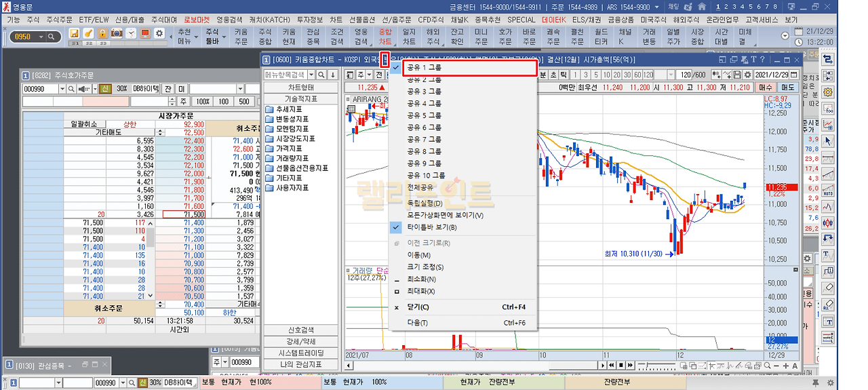The image size is (868, 390).
Task: Click the clock icon in top toolbar
Action: 132,33
